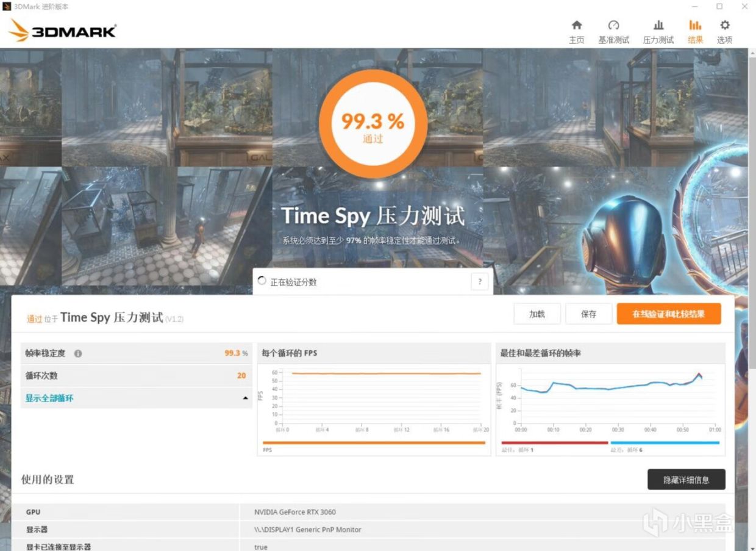Screen dimensions: 756x551
Task: Maximize the 3DMark window
Action: click(x=719, y=7)
